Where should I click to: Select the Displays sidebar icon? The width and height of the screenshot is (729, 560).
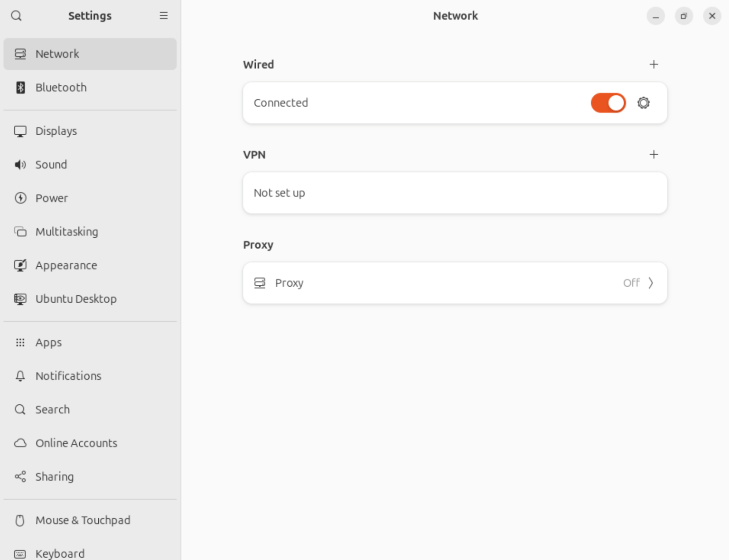click(20, 131)
